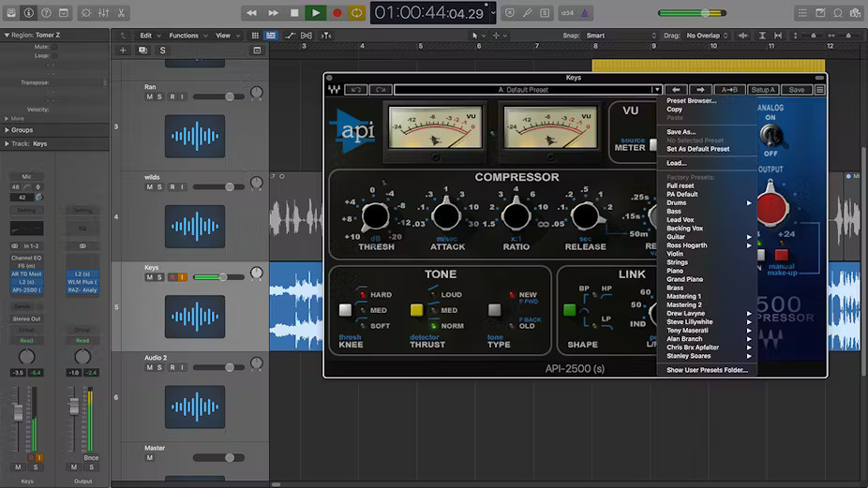Adjust the Keys track volume slider

pos(223,277)
